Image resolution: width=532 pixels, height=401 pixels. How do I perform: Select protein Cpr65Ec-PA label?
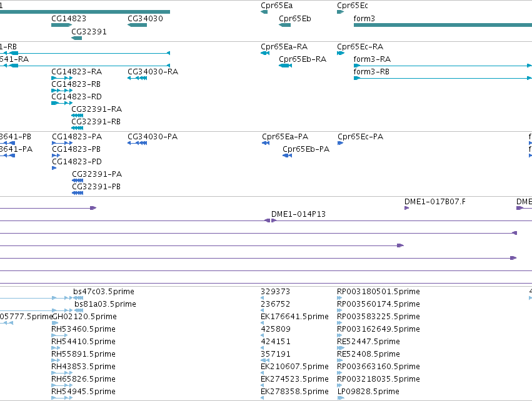pos(360,137)
